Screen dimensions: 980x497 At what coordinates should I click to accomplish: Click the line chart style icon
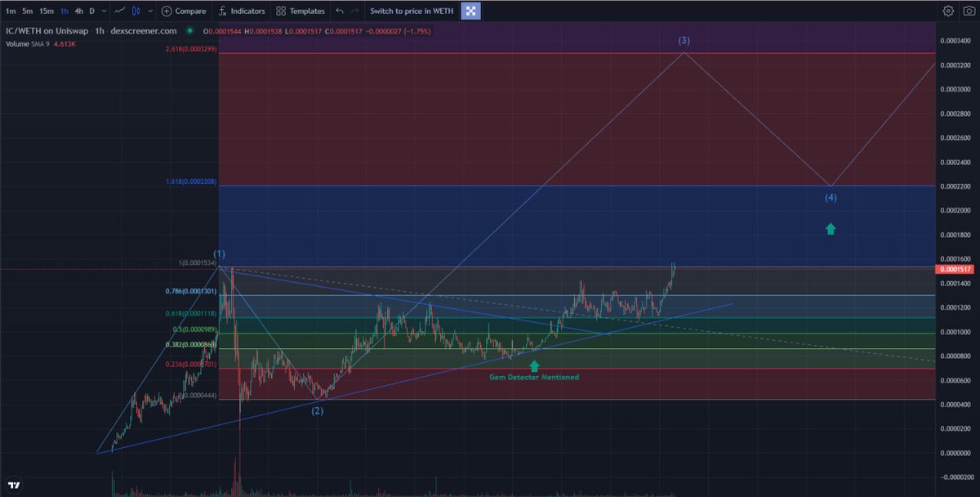pos(119,11)
